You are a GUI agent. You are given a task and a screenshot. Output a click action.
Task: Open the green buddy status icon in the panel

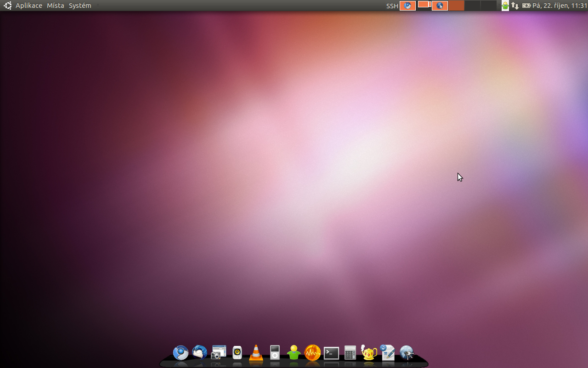tap(505, 6)
